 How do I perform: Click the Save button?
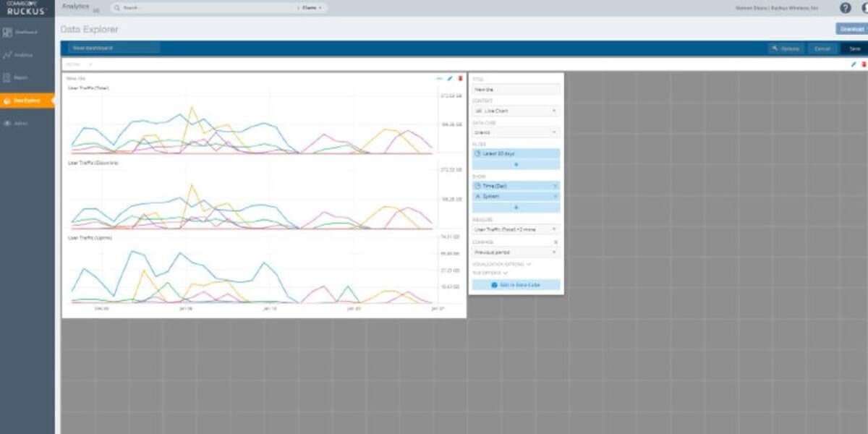point(854,48)
